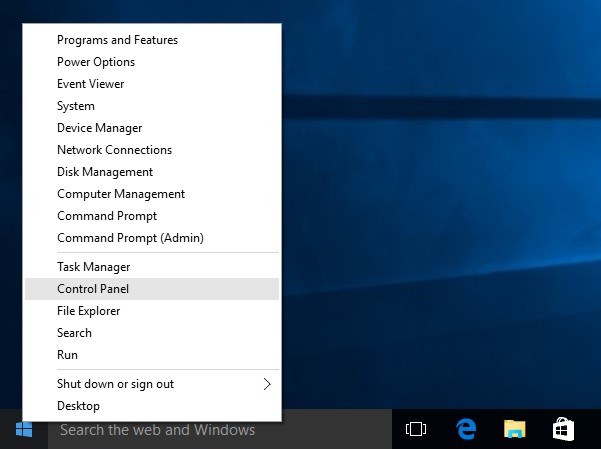Click Shut down or sign out label
The image size is (601, 449).
[x=115, y=384]
